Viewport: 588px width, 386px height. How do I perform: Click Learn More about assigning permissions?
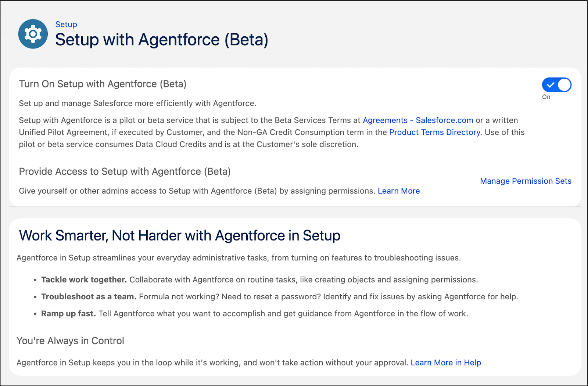click(x=399, y=191)
